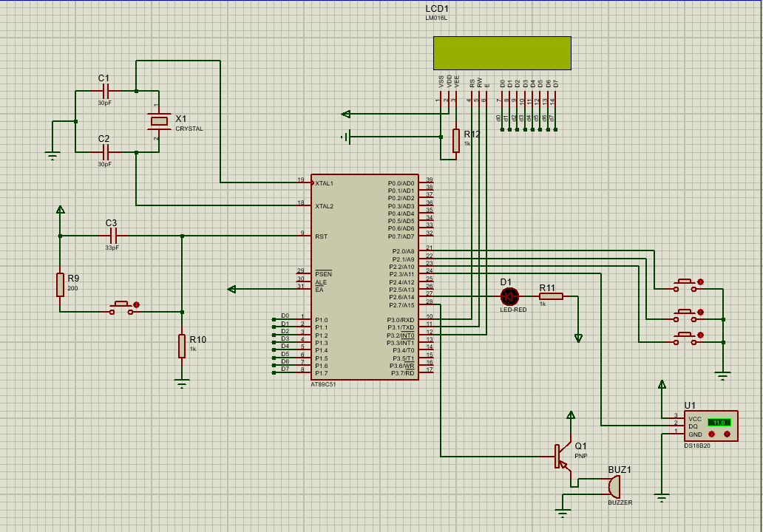Select the AT89C51 microcontroller body
Image resolution: width=763 pixels, height=532 pixels.
tap(364, 277)
